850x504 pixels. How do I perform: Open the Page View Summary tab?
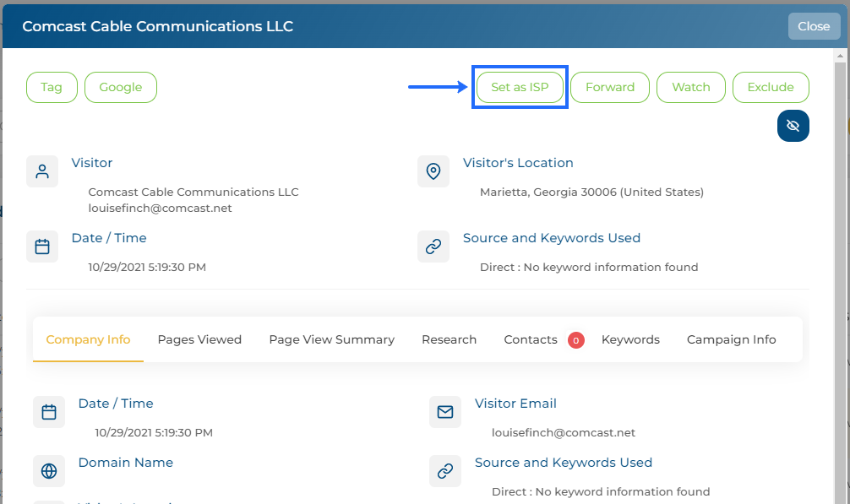click(332, 339)
